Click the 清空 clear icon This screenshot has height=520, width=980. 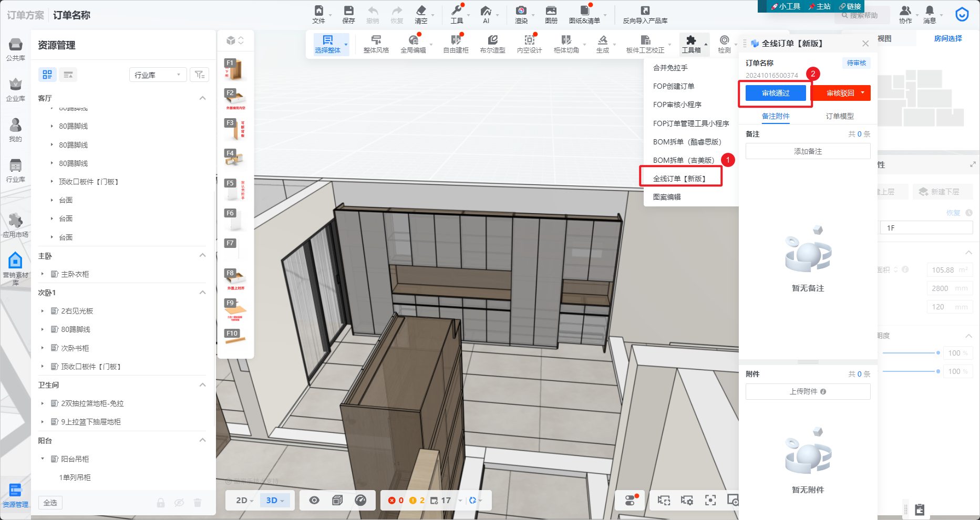(x=421, y=14)
